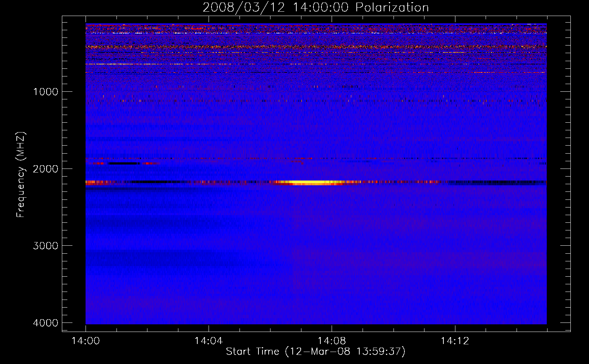
Task: Click the 14:12 time tick label
Action: point(455,341)
